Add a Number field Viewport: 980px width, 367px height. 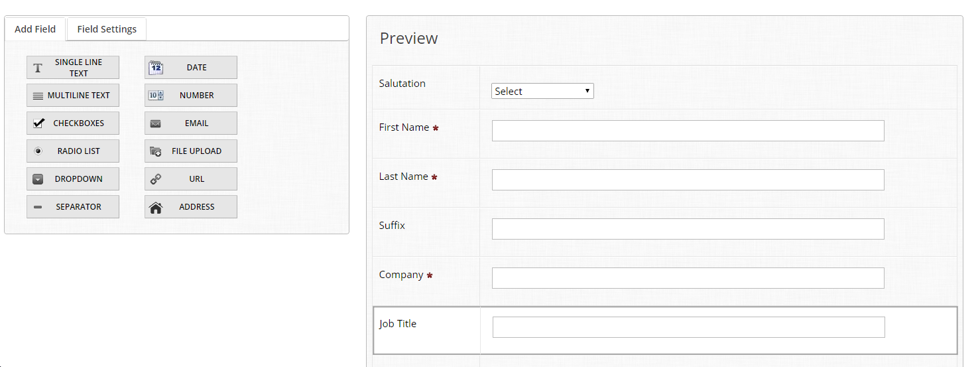pyautogui.click(x=191, y=96)
